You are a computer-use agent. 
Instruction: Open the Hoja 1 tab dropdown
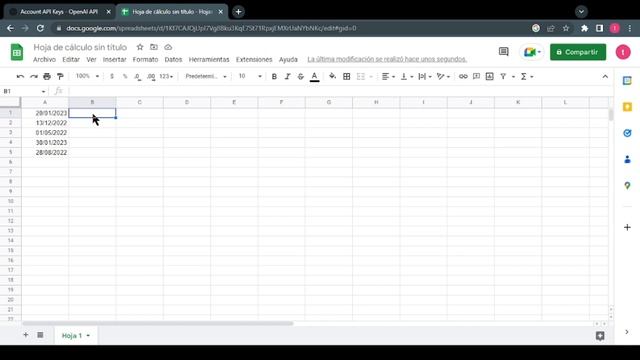click(88, 336)
